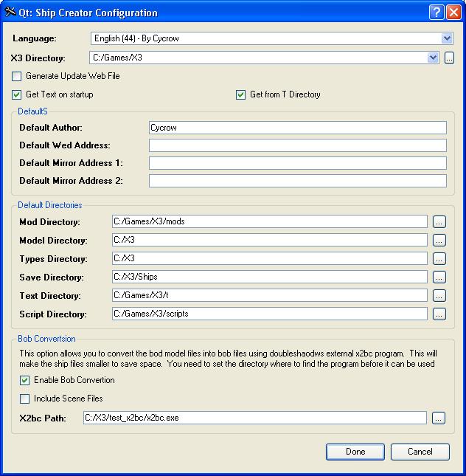The height and width of the screenshot is (476, 466).
Task: Browse for the Text Directory
Action: click(439, 295)
